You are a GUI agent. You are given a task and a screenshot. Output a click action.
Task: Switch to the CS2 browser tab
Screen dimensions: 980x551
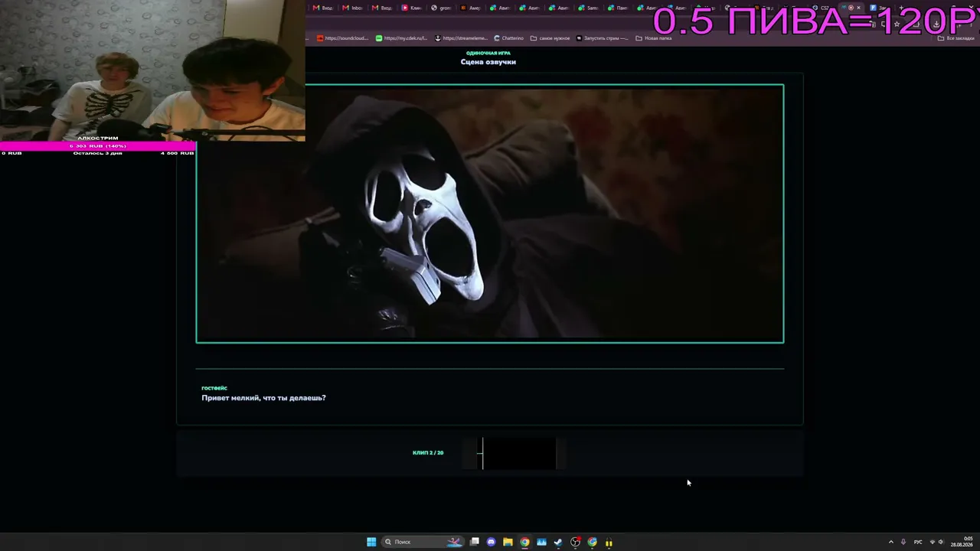coord(821,8)
